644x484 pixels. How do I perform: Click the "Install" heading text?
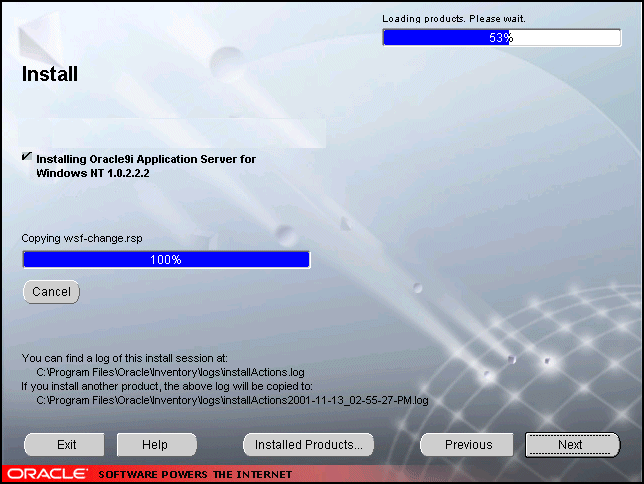click(x=50, y=74)
